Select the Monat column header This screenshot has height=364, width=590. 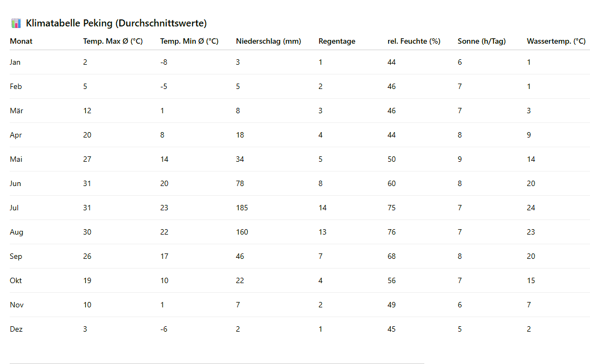(x=21, y=41)
